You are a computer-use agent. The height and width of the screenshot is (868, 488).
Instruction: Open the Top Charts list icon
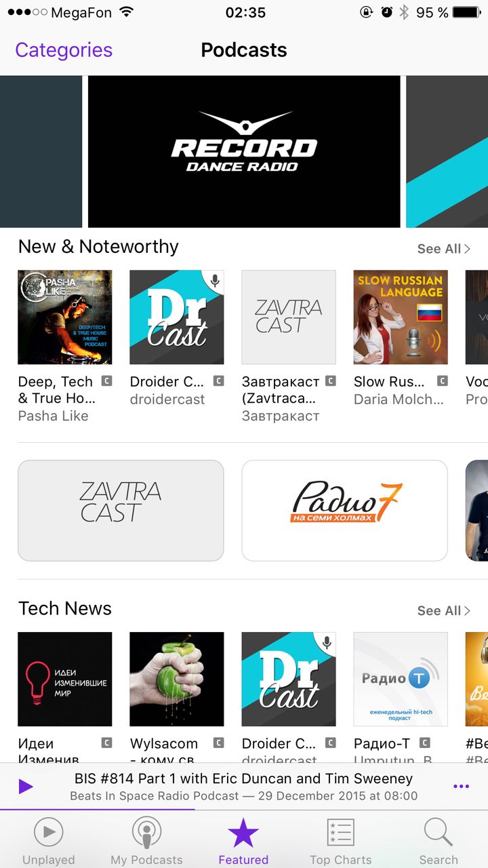point(341,833)
